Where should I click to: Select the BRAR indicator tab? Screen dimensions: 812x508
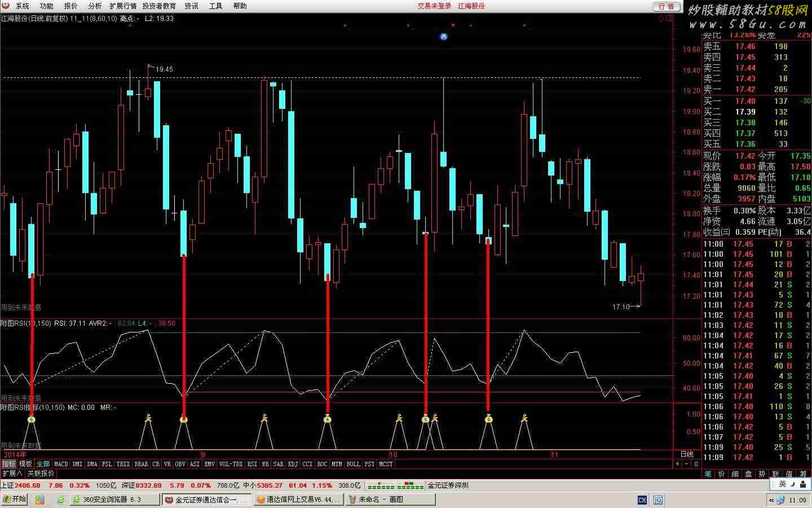(141, 464)
